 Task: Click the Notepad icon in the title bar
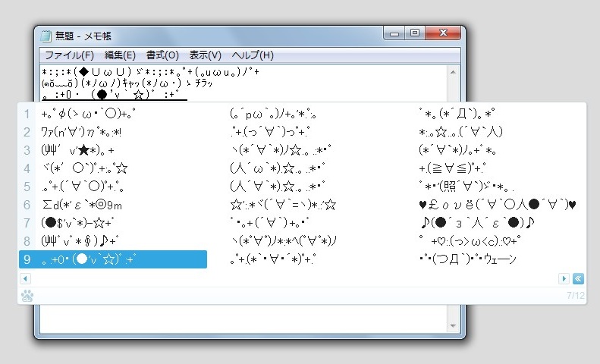coord(46,36)
